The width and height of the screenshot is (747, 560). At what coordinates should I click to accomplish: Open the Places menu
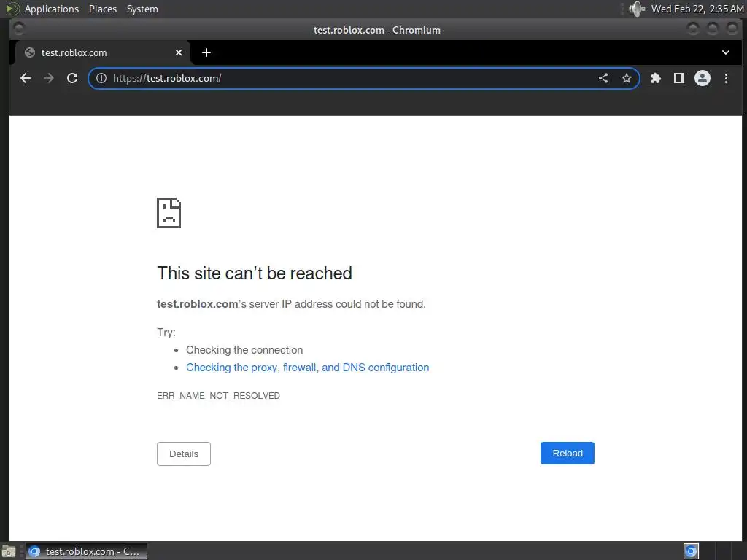pos(103,9)
